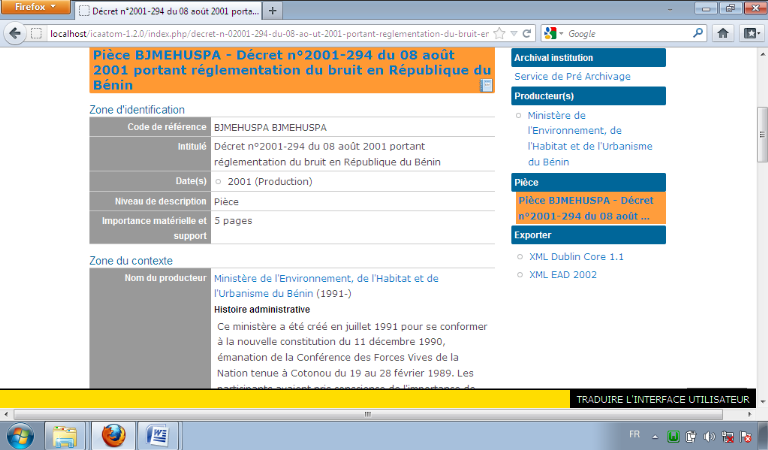768x450 pixels.
Task: Open Service de Pré Archivage link
Action: coord(572,76)
